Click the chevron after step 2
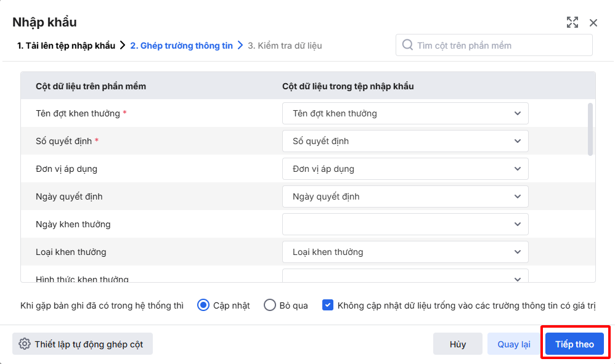This screenshot has height=364, width=615. click(240, 46)
